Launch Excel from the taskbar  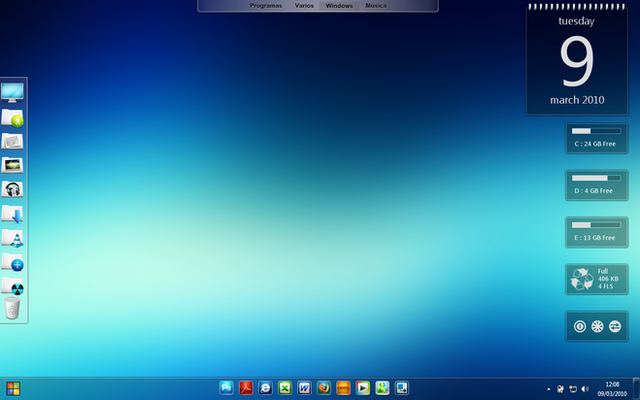pos(285,388)
